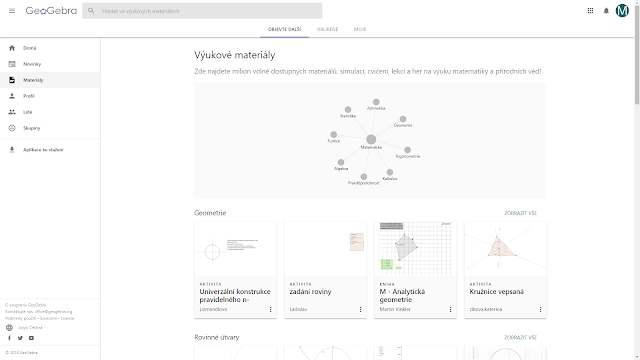Open GeoGebra Facebook page icon
The image size is (640, 360).
[x=9, y=338]
